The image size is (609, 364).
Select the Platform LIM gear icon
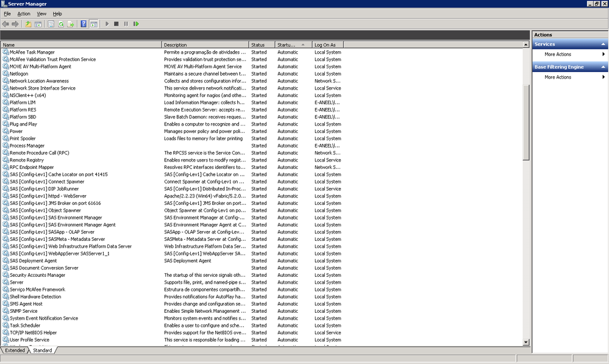(5, 102)
